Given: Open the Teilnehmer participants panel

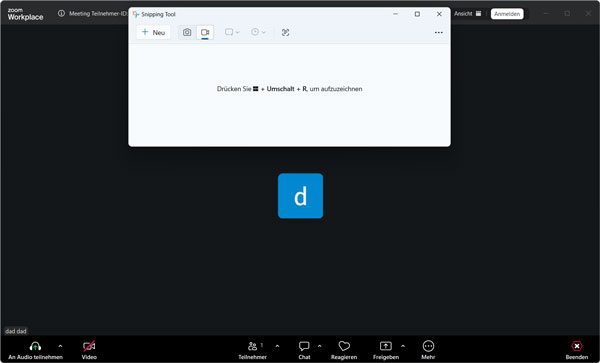Looking at the screenshot, I should click(x=253, y=350).
